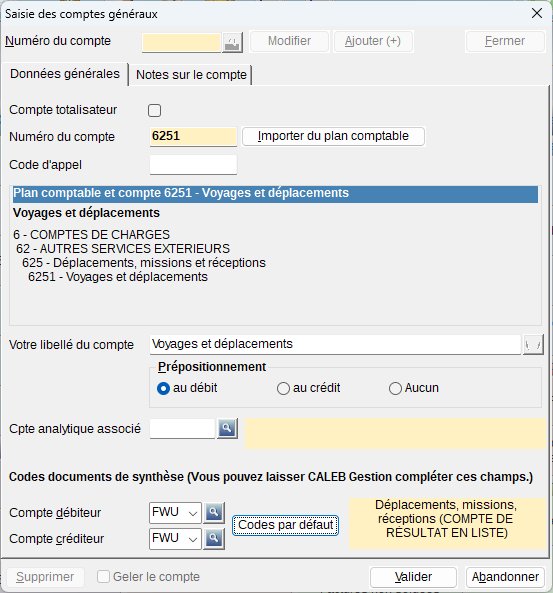Click search icon for Cpte analytique associé
Screen dimensions: 553x593
227,428
